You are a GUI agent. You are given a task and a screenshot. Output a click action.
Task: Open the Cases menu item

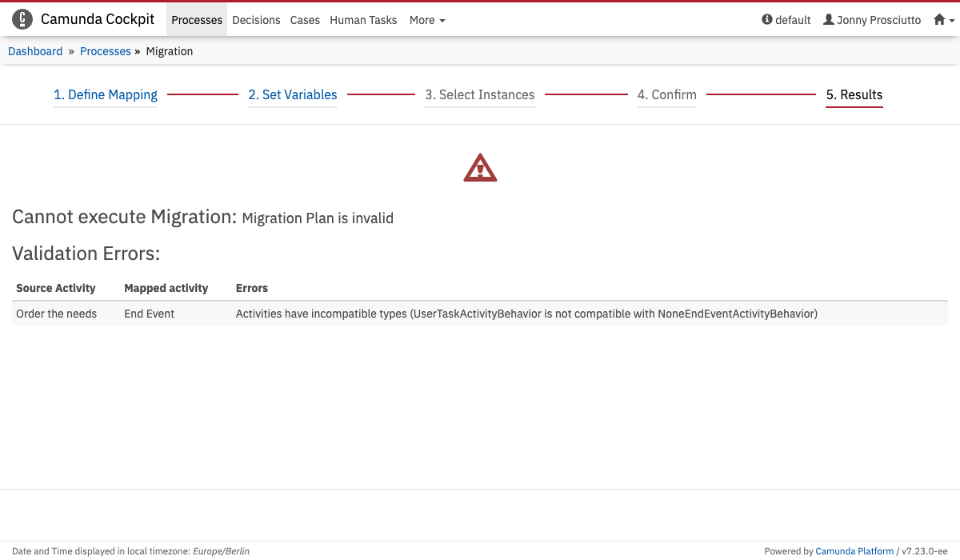coord(305,20)
